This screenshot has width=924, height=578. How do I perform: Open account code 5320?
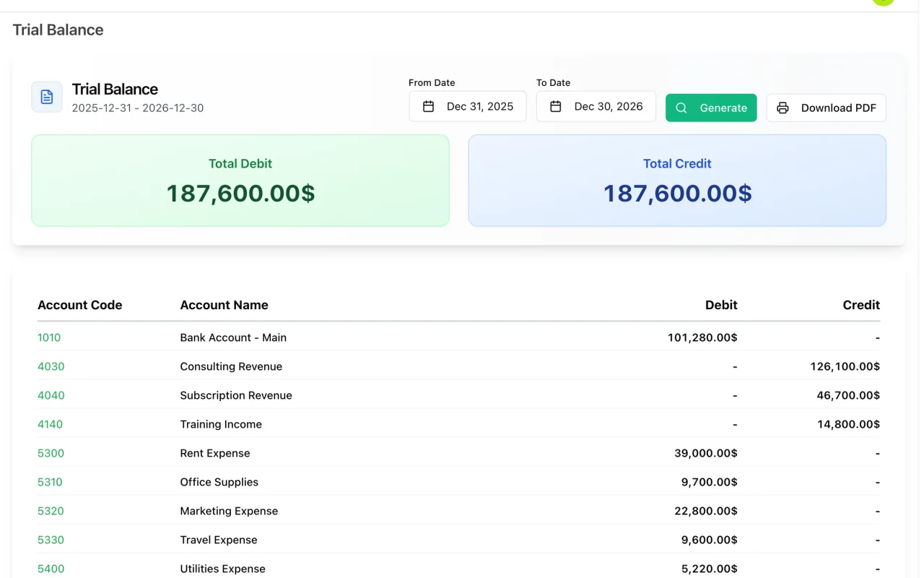point(51,511)
